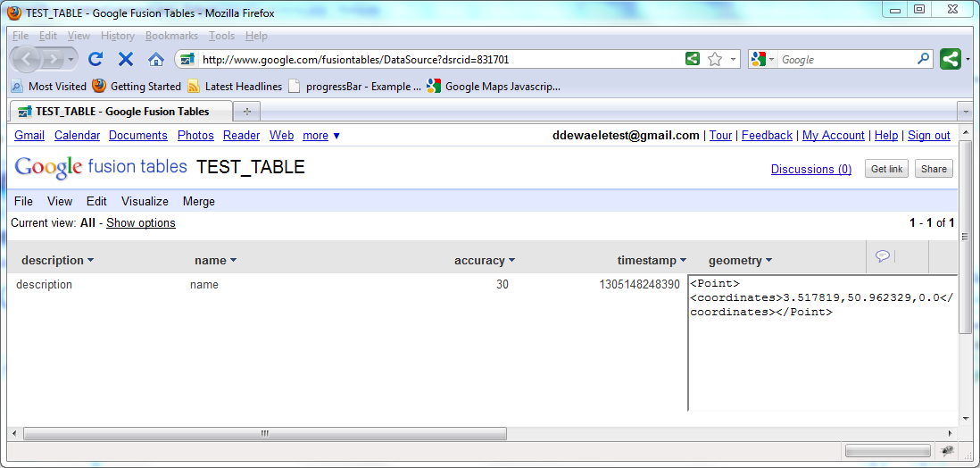Open Firefox Tools menu
Image resolution: width=980 pixels, height=468 pixels.
coord(222,36)
